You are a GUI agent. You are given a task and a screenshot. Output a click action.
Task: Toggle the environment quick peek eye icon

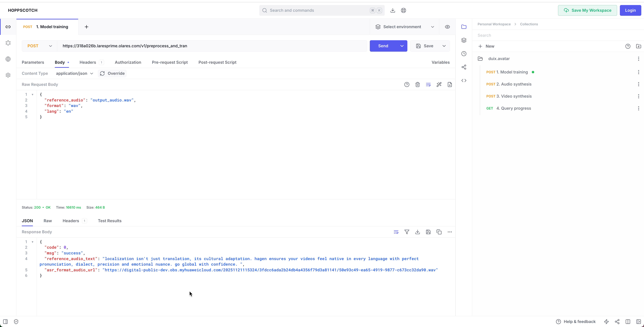(x=447, y=27)
